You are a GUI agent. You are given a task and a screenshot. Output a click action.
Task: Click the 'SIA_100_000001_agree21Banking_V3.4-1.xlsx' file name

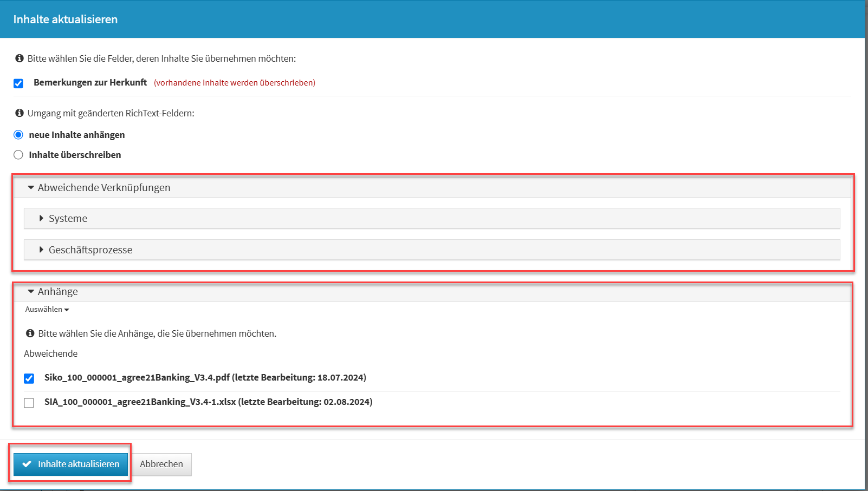tap(140, 402)
